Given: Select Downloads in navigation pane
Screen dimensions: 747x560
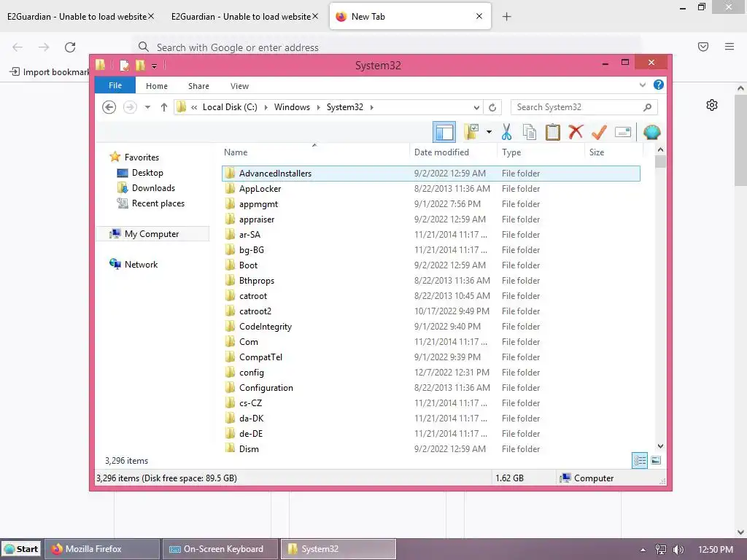Looking at the screenshot, I should pos(153,187).
